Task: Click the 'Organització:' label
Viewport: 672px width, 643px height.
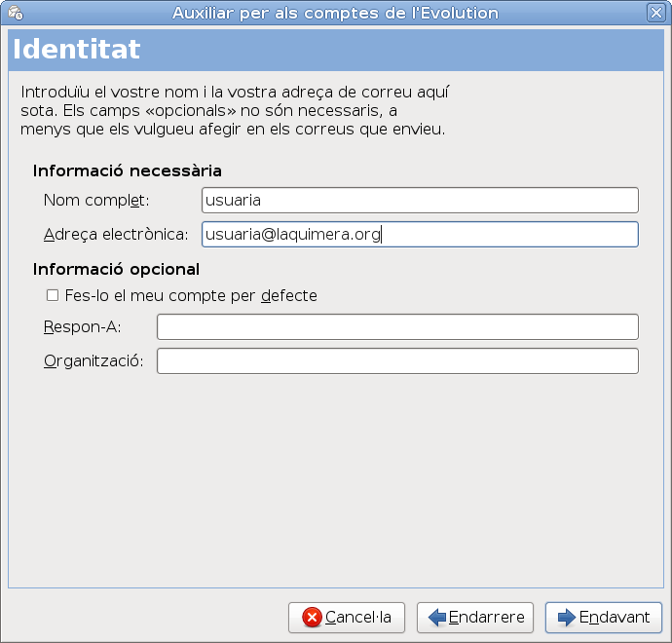Action: 93,360
